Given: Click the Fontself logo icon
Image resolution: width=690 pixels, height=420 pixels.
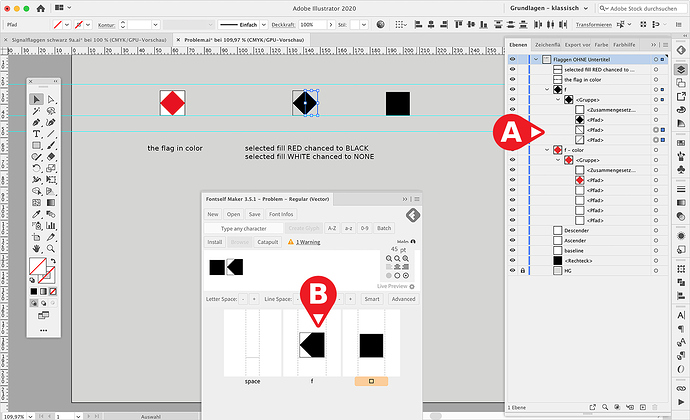Looking at the screenshot, I should 413,215.
